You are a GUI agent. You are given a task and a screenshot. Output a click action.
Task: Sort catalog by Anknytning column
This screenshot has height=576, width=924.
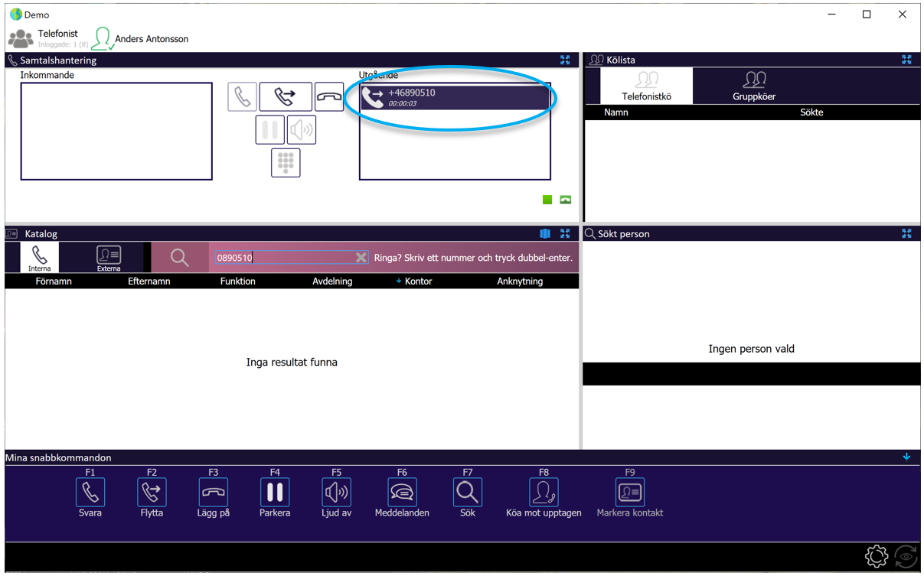click(x=520, y=281)
